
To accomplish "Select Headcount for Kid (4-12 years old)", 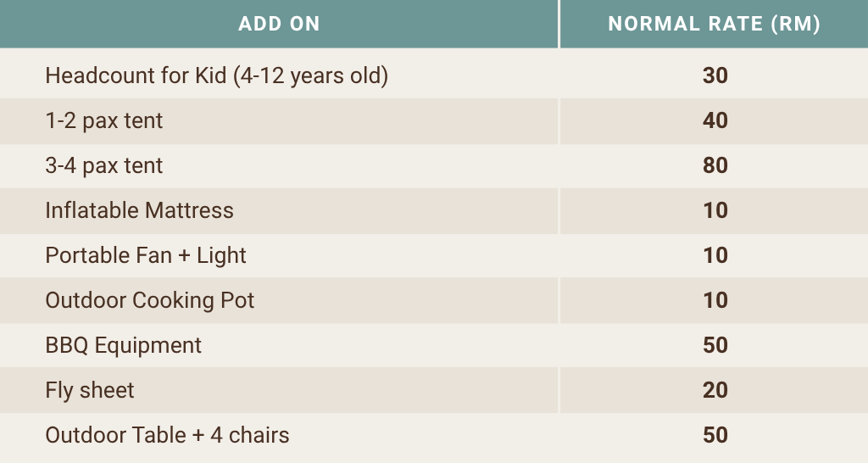I will 216,75.
